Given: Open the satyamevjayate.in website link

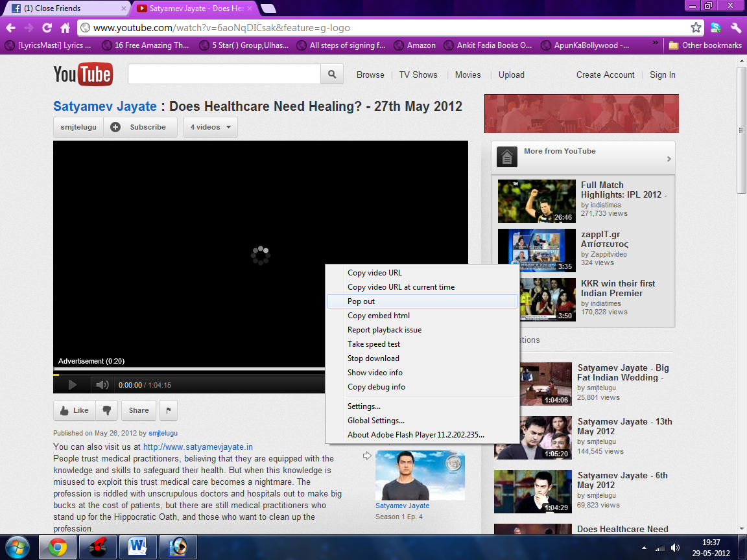Looking at the screenshot, I should pos(198,447).
